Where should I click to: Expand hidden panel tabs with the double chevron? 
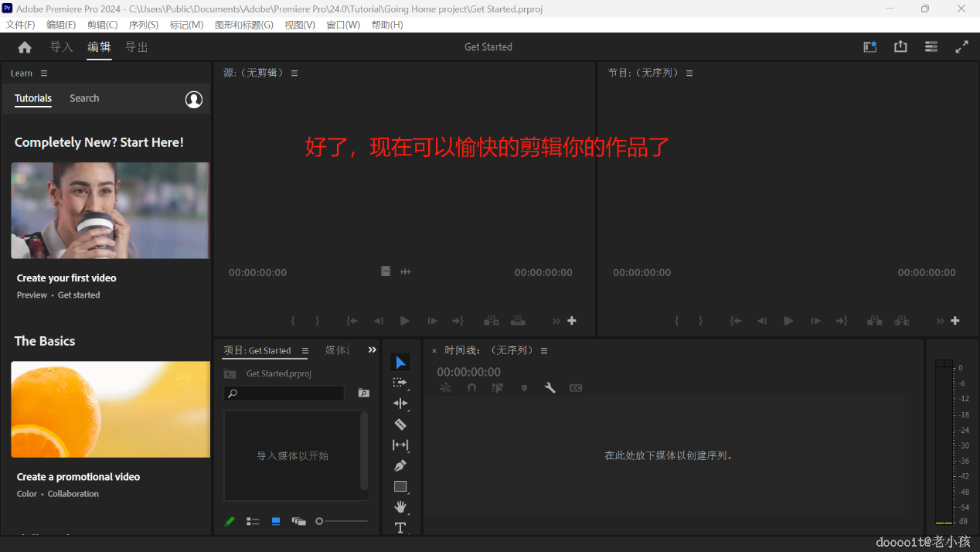[372, 349]
